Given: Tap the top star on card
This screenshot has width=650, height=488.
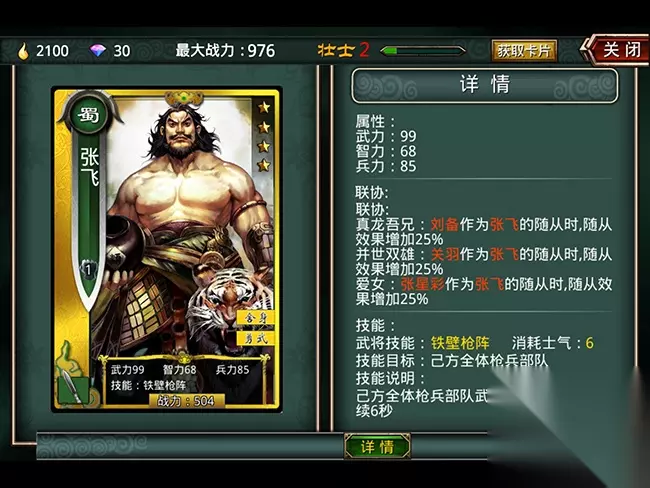Looking at the screenshot, I should 264,108.
